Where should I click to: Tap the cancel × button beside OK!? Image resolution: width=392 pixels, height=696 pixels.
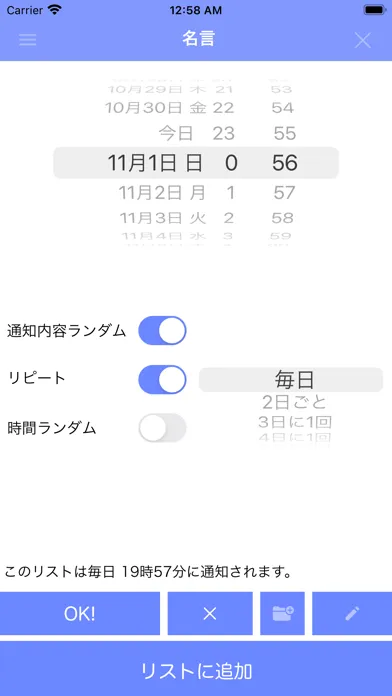pyautogui.click(x=210, y=613)
